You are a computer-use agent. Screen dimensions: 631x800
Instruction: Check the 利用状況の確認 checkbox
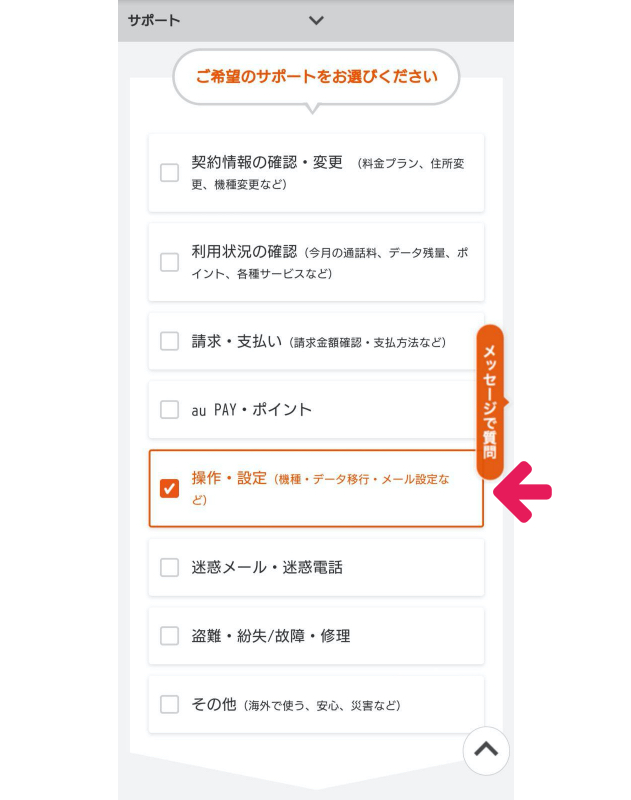click(170, 262)
